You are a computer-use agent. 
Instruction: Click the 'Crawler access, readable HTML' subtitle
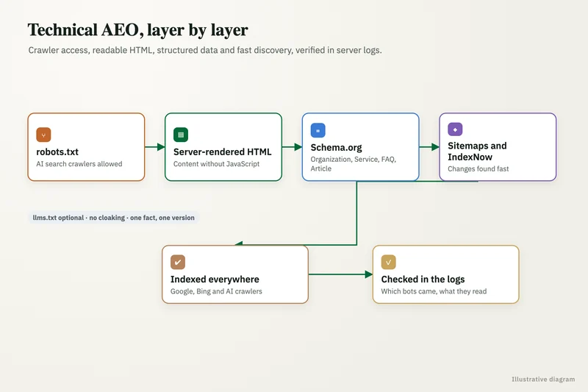pos(205,50)
